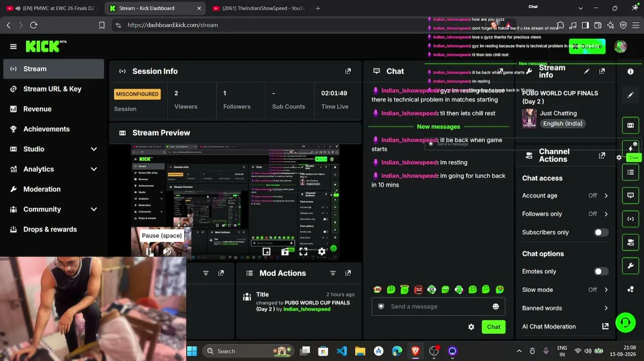Click the Just Chatting category thumbnail

529,118
